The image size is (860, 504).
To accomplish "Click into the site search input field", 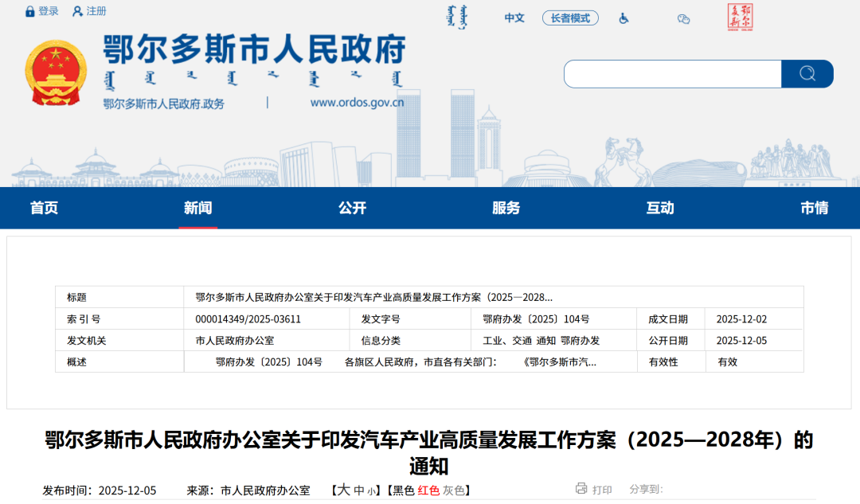I will 672,74.
